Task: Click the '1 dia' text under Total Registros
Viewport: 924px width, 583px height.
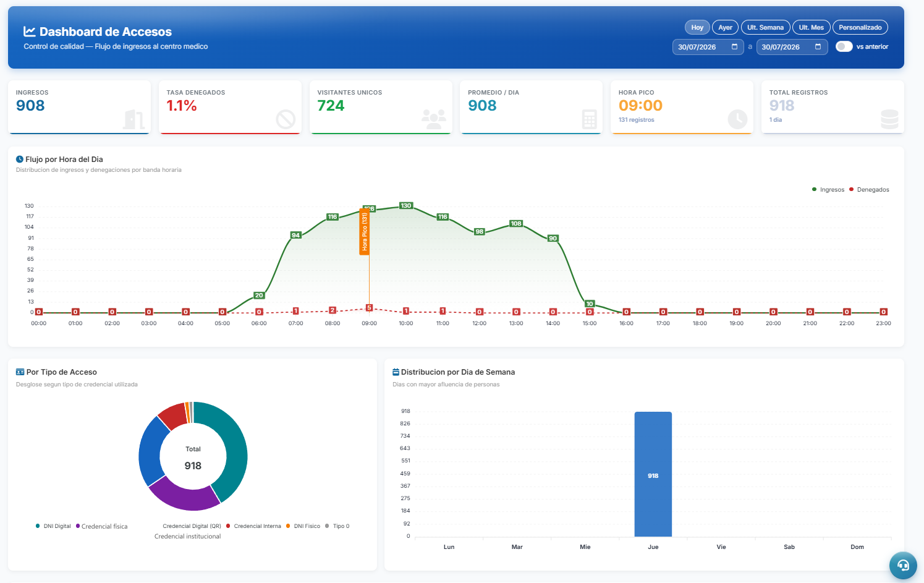Action: pos(776,120)
